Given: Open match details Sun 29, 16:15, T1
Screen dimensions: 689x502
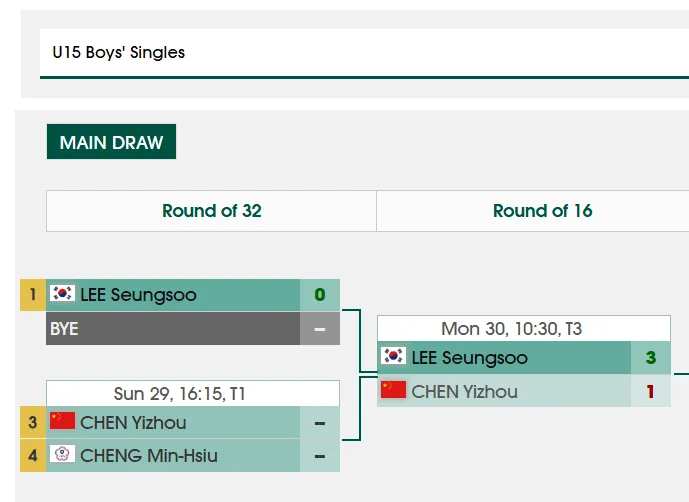Looking at the screenshot, I should [179, 393].
